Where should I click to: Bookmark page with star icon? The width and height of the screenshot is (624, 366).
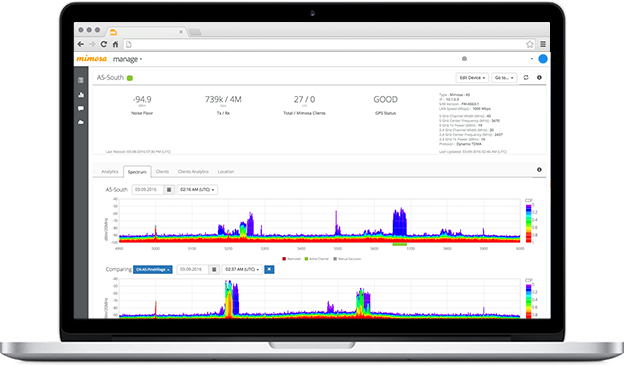point(530,44)
